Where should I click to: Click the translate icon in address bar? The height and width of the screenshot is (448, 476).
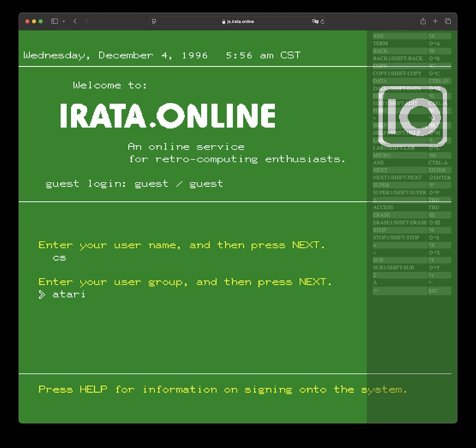(x=315, y=21)
